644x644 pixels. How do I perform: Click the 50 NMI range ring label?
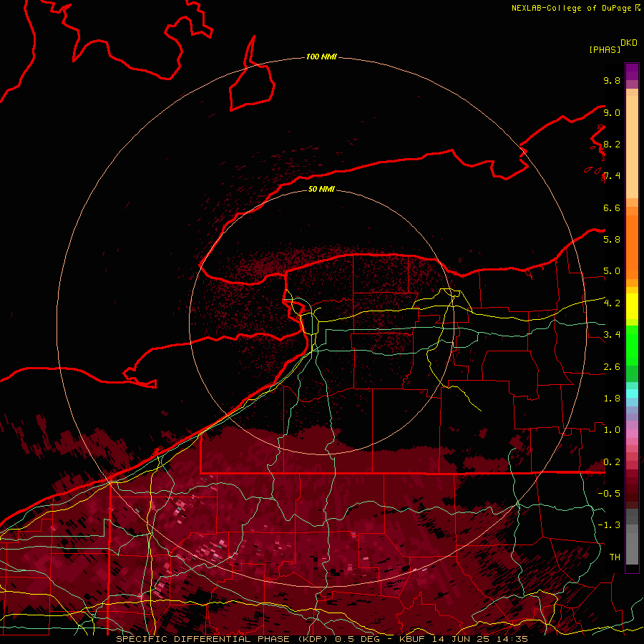321,189
